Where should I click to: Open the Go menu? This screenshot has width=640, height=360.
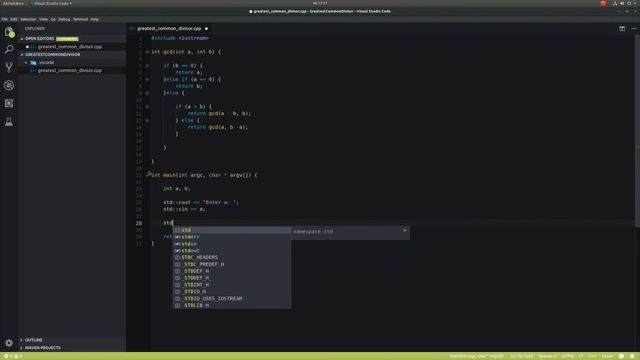coord(53,19)
